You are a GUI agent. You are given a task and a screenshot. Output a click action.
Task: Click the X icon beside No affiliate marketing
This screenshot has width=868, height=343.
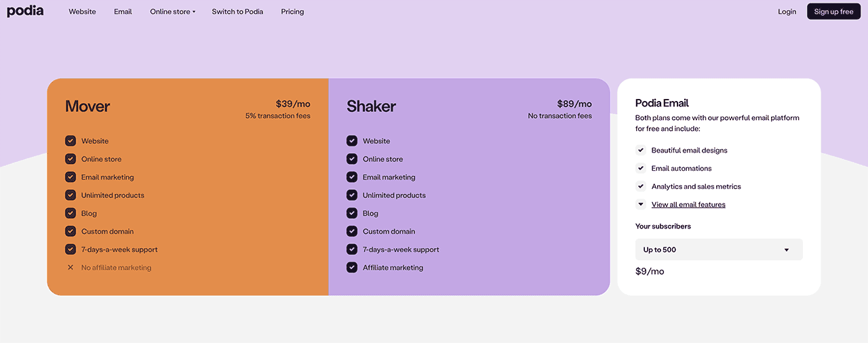(71, 268)
